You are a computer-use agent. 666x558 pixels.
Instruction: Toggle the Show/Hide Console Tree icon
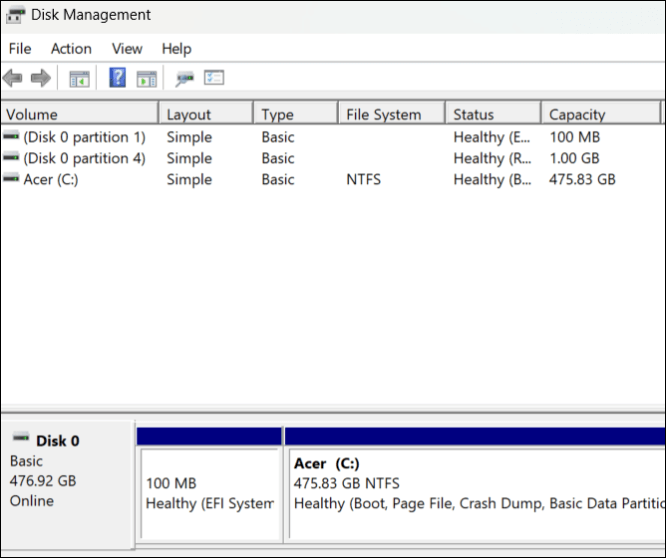point(79,78)
